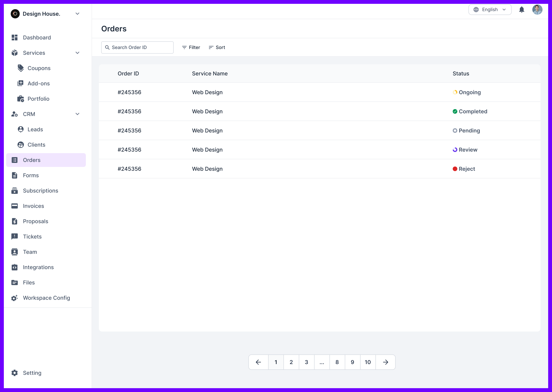The width and height of the screenshot is (552, 392).
Task: Open the Dashboard panel via its grid icon
Action: (14, 37)
